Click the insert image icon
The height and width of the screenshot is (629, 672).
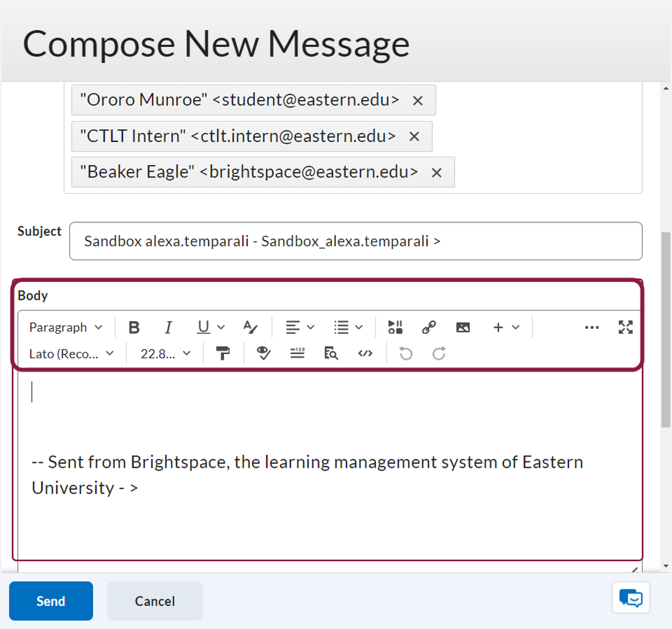coord(463,327)
